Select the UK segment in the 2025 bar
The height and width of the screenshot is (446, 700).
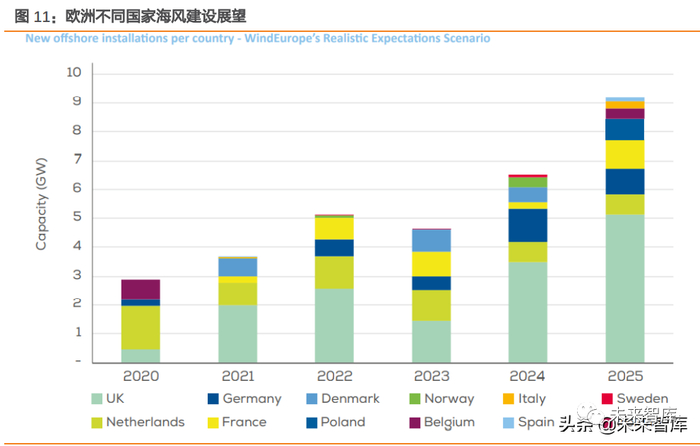click(x=625, y=288)
